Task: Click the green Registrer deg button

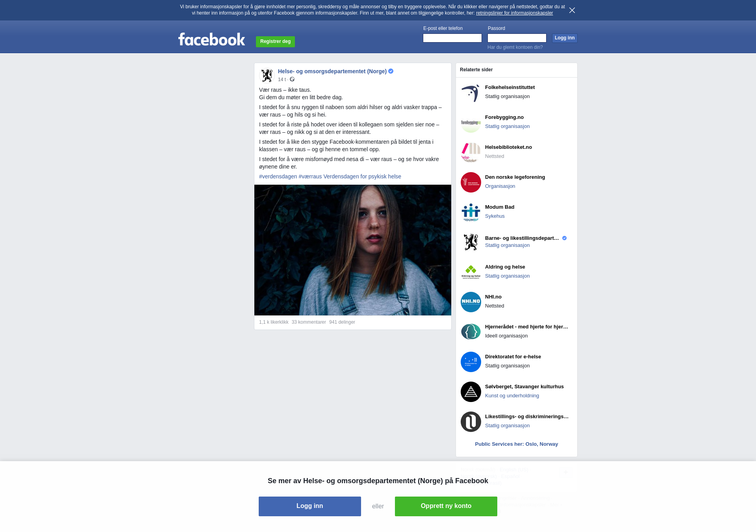Action: [x=275, y=41]
